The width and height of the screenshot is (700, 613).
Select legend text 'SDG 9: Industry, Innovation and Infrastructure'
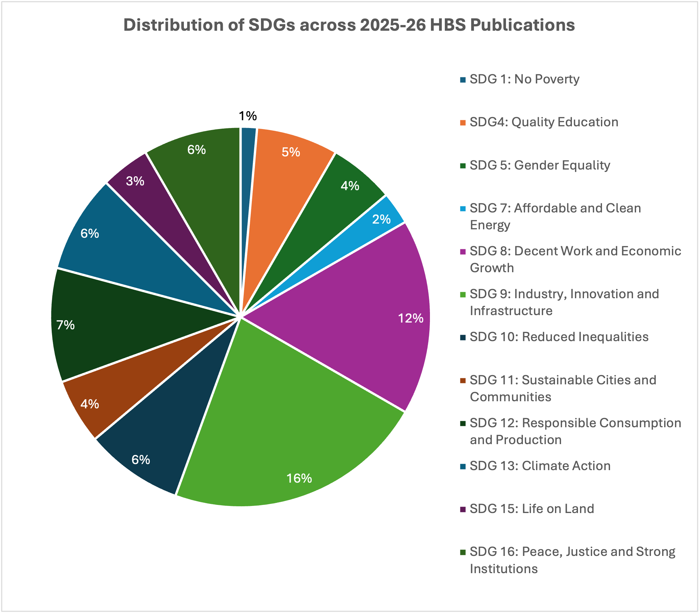click(564, 302)
